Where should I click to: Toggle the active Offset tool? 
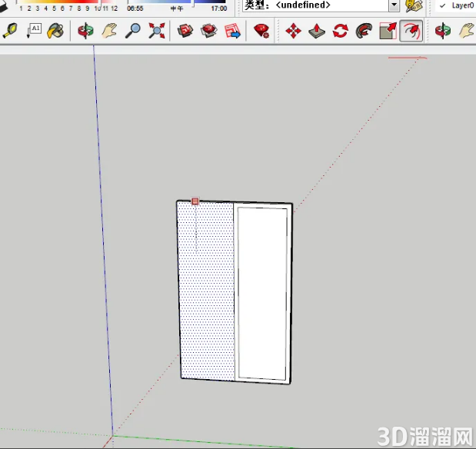pyautogui.click(x=411, y=31)
